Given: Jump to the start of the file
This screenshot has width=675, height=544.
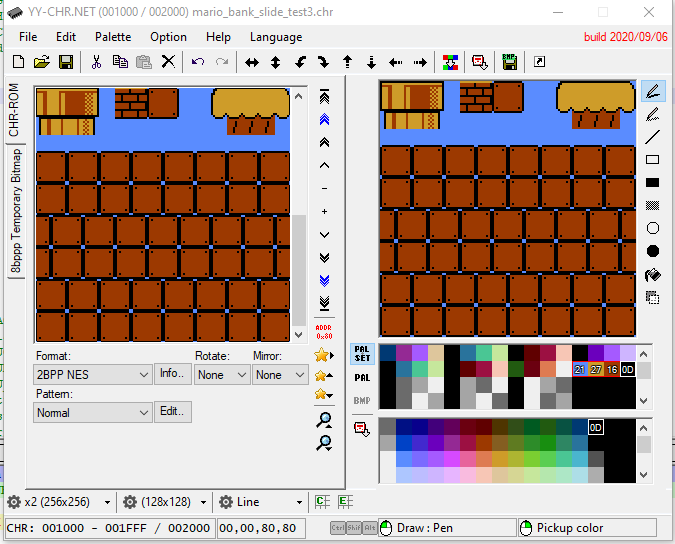Looking at the screenshot, I should [x=325, y=96].
